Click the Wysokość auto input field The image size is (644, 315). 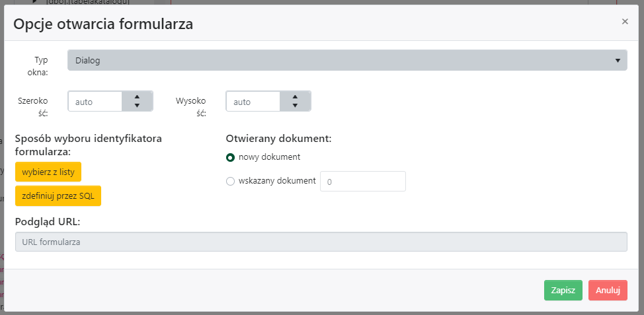(254, 102)
